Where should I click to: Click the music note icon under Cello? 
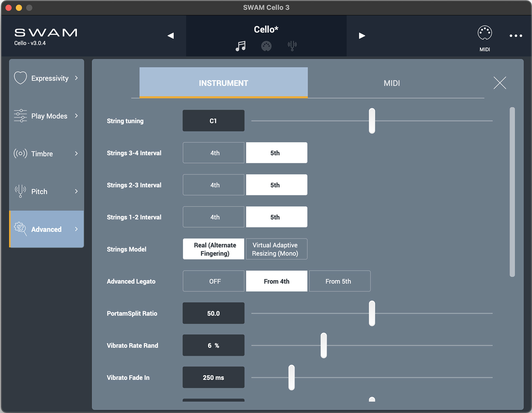pos(240,46)
